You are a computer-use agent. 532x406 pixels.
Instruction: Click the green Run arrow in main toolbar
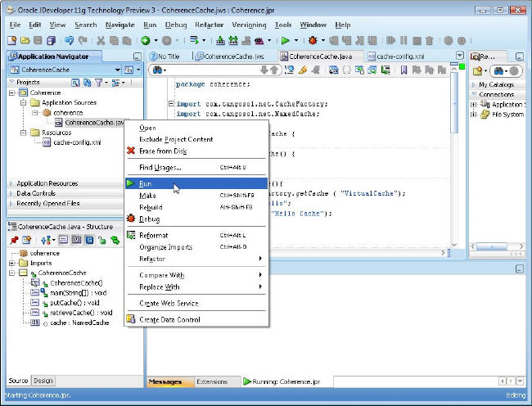pos(285,40)
